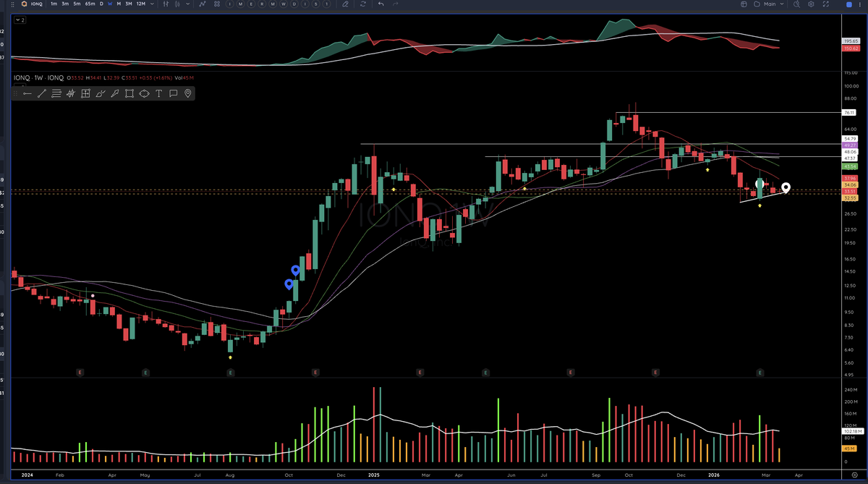Undo the last chart action
This screenshot has height=484, width=868.
pos(381,4)
